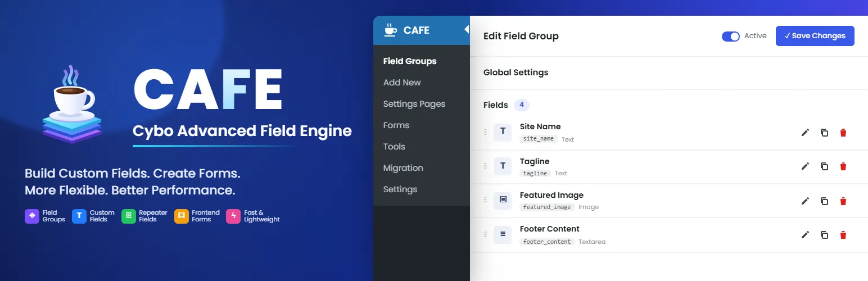Click the fields count badge 4

tap(522, 105)
